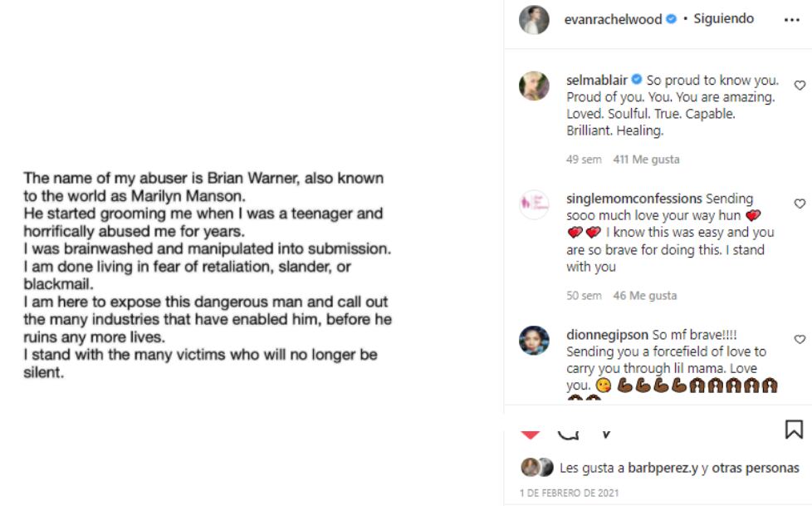Click singlemomconfessions' avatar icon
Image resolution: width=812 pixels, height=506 pixels.
click(534, 205)
